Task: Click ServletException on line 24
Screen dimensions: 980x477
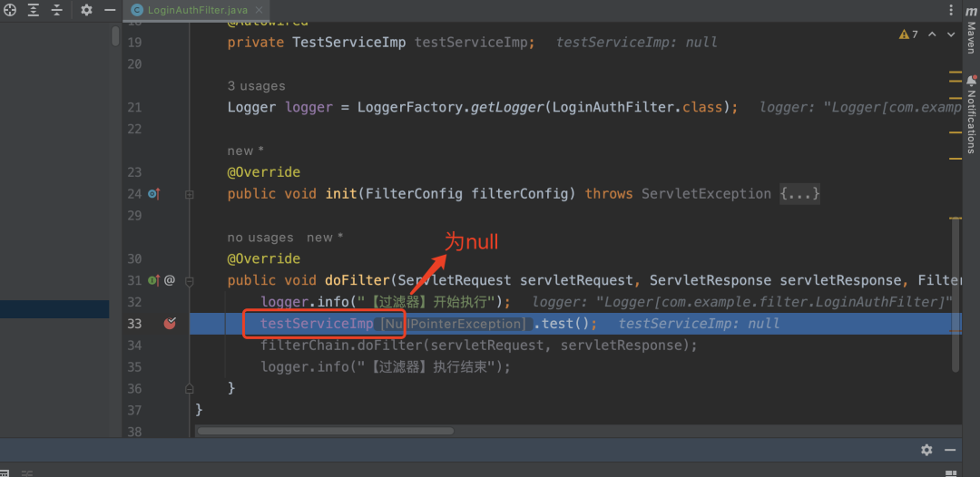Action: coord(706,194)
